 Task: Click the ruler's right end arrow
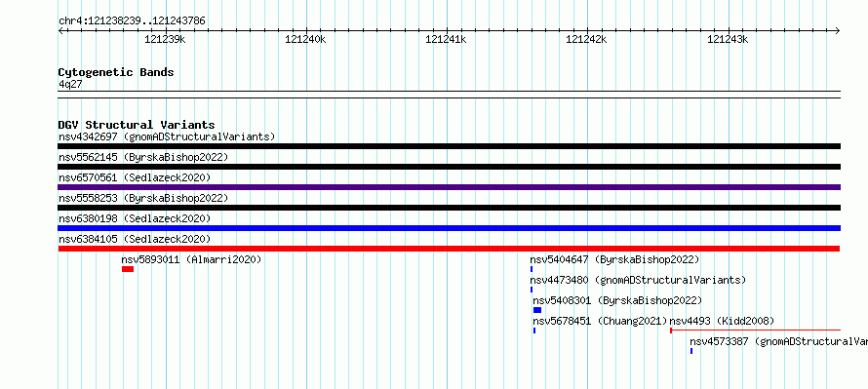838,30
